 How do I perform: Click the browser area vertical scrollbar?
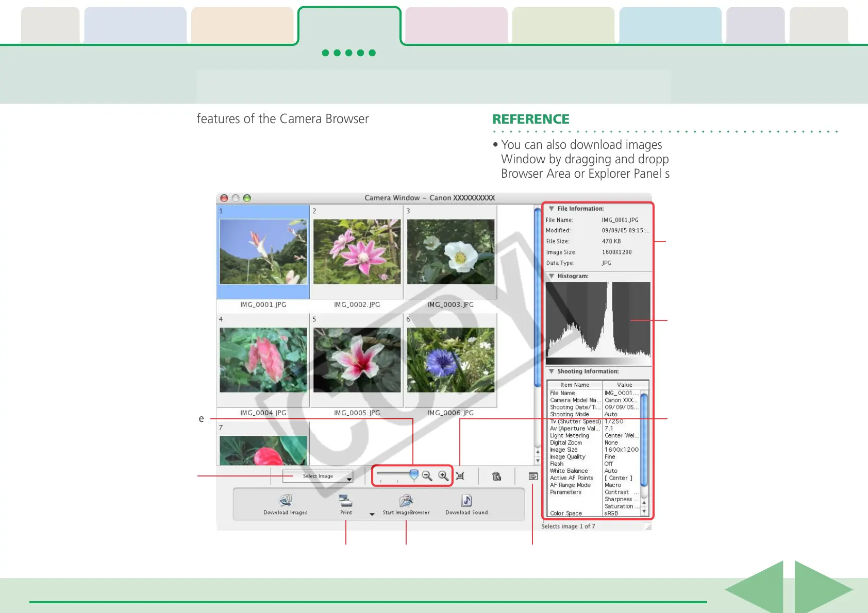coord(538,296)
